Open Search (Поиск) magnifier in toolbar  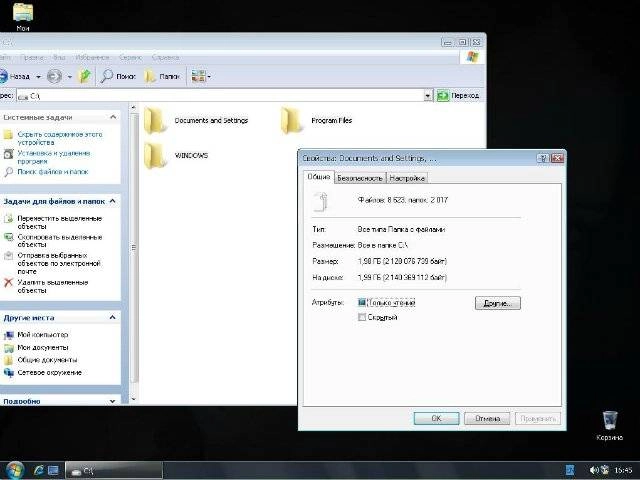(118, 76)
